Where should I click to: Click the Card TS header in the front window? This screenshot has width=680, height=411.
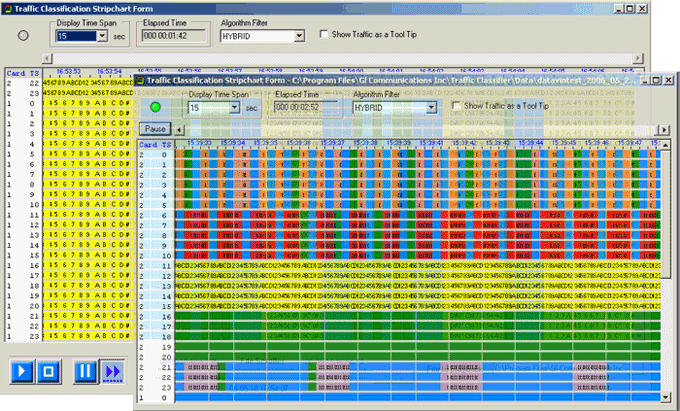click(x=155, y=145)
